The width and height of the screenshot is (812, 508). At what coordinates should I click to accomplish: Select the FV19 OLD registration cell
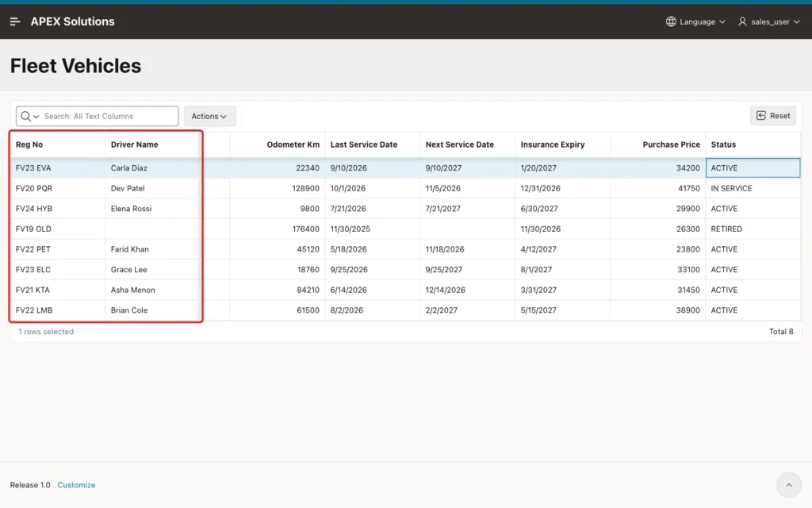pyautogui.click(x=57, y=229)
